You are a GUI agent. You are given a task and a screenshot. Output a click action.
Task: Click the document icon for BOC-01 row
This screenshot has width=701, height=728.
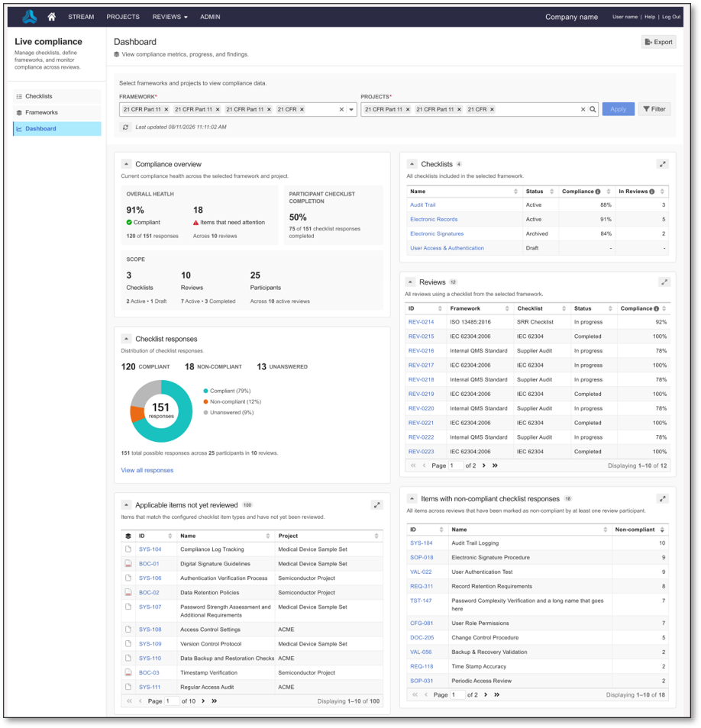(x=128, y=564)
